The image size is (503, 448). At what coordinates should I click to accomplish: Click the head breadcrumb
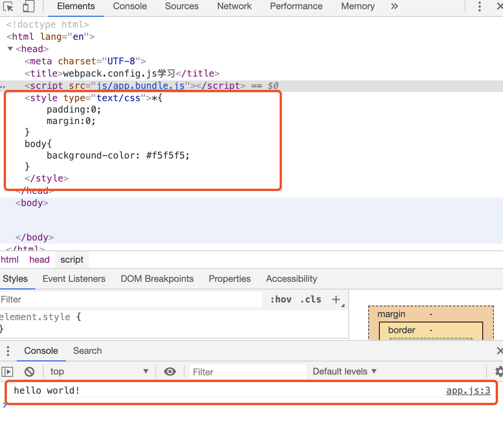pos(39,260)
